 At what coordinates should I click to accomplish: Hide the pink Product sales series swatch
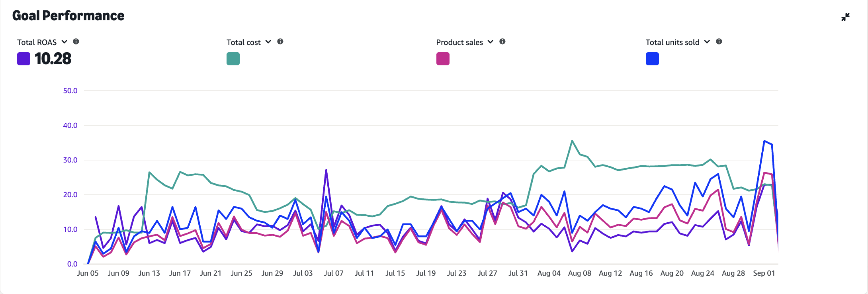[443, 59]
